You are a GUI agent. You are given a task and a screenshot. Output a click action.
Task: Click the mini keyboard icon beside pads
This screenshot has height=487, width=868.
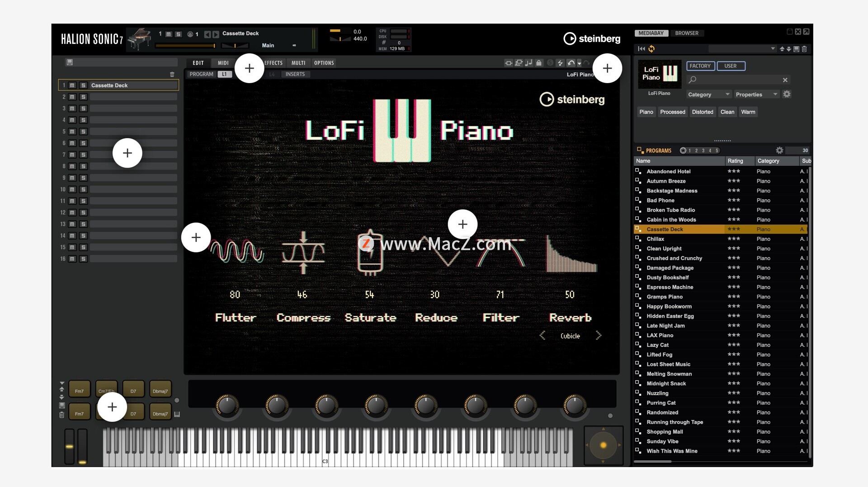tap(177, 414)
